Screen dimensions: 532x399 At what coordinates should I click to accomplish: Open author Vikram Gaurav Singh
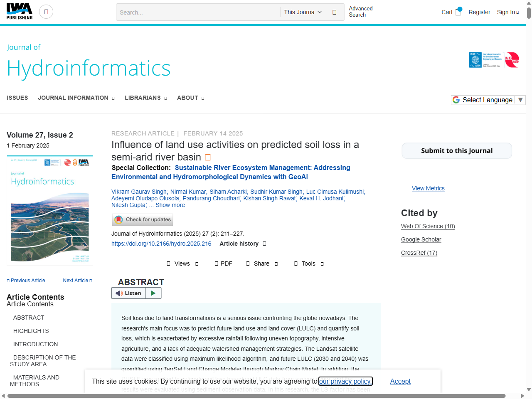(x=139, y=192)
